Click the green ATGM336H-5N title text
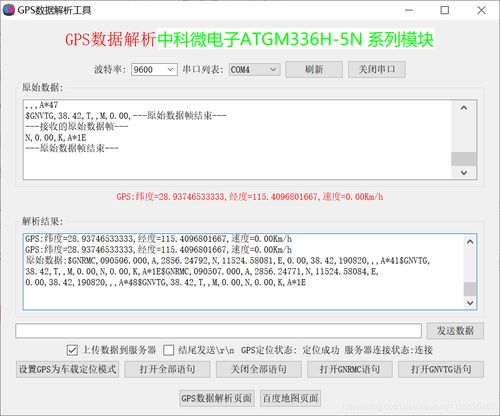Image resolution: width=500 pixels, height=416 pixels. pos(295,39)
